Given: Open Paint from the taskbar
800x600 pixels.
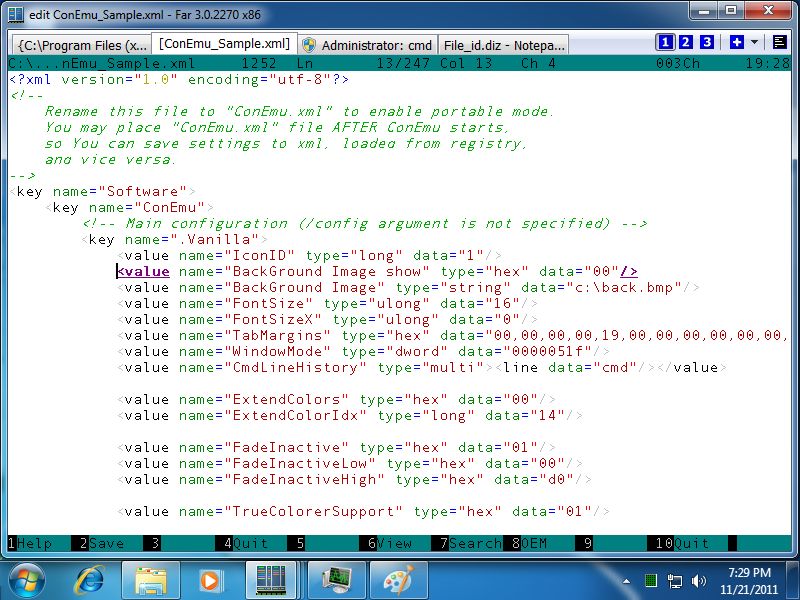Looking at the screenshot, I should 397,579.
